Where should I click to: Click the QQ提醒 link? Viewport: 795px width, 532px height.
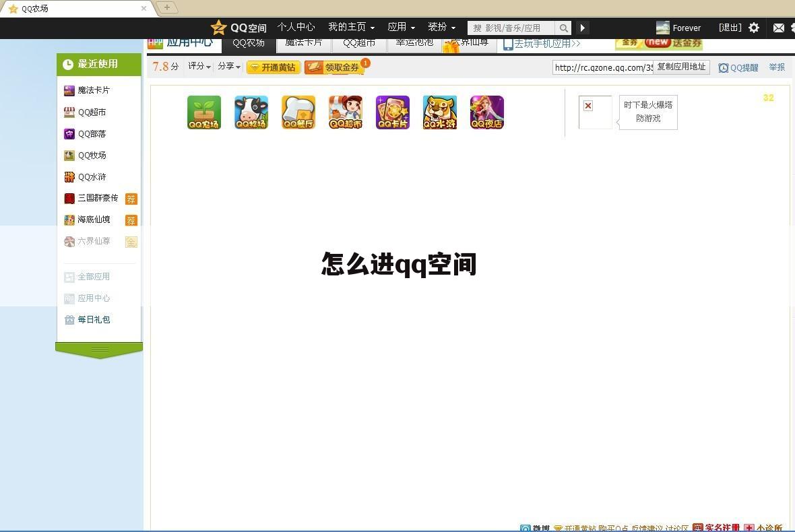738,67
